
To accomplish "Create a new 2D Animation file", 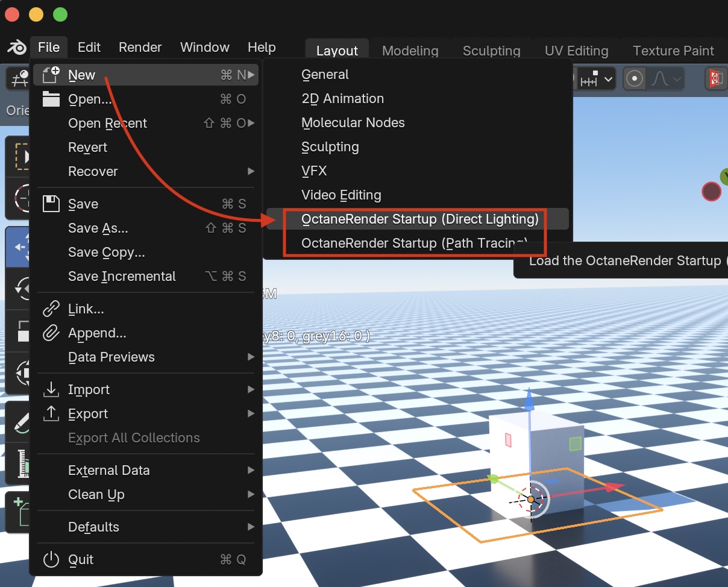I will click(418, 99).
